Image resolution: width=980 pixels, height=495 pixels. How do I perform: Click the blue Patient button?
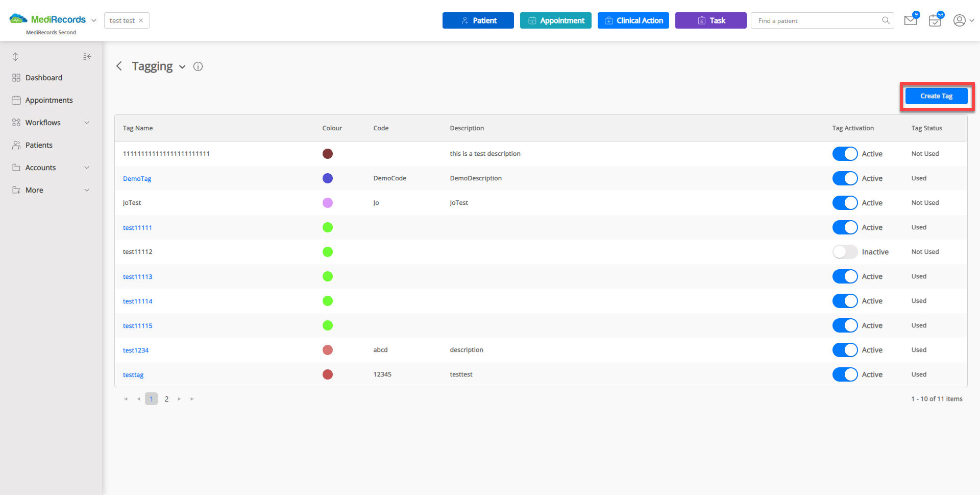(478, 20)
